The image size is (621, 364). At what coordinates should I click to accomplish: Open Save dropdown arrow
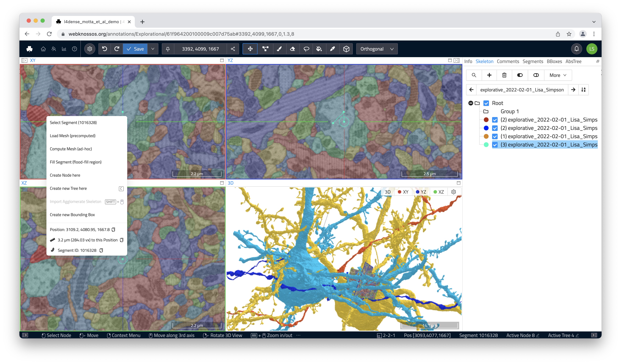pos(153,49)
